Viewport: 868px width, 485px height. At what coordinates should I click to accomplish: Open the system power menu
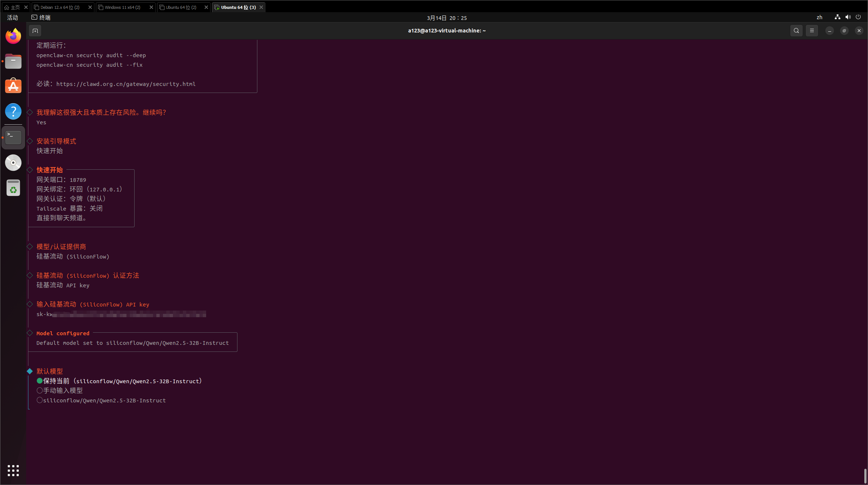click(858, 17)
